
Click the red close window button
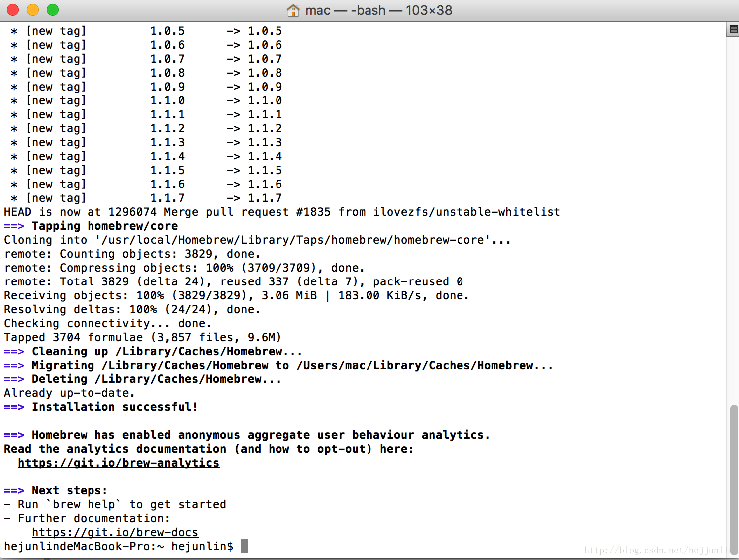point(13,10)
